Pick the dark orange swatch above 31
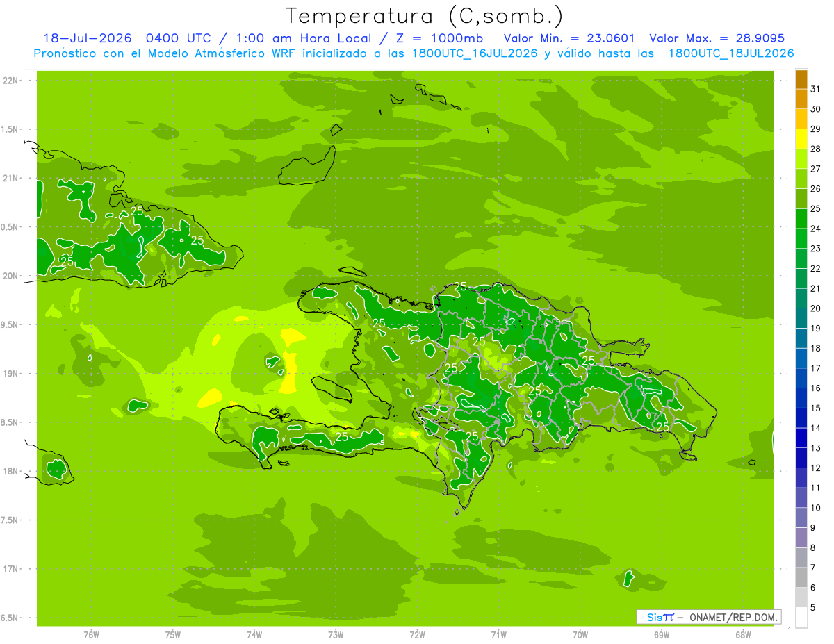The width and height of the screenshot is (834, 644). pyautogui.click(x=801, y=79)
